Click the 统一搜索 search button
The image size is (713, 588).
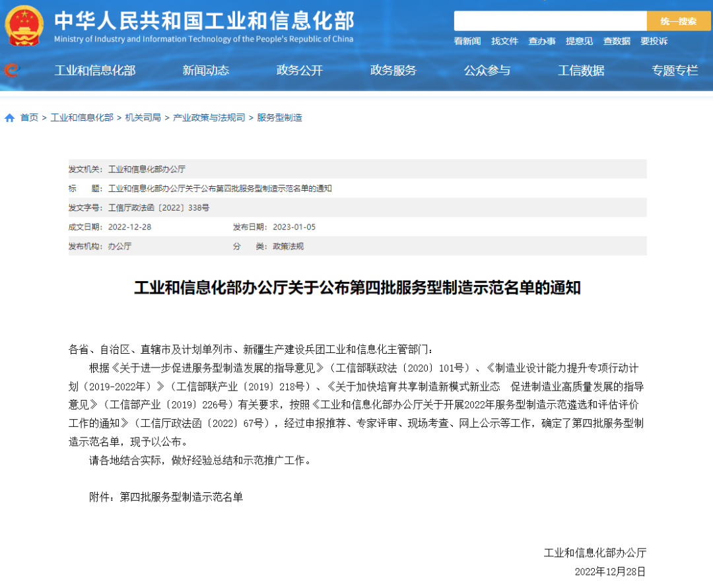pos(679,21)
